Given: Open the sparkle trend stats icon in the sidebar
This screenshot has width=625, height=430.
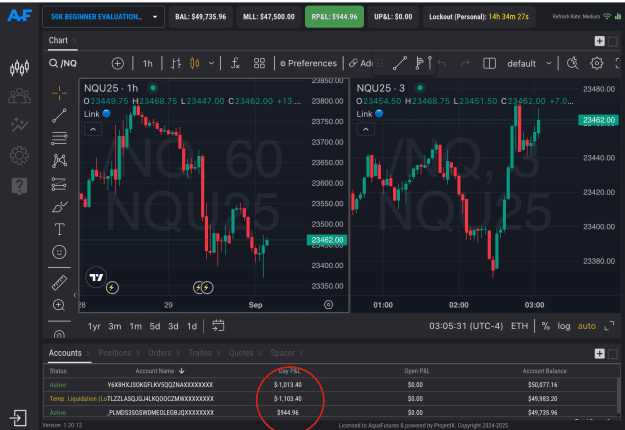Looking at the screenshot, I should click(x=19, y=125).
